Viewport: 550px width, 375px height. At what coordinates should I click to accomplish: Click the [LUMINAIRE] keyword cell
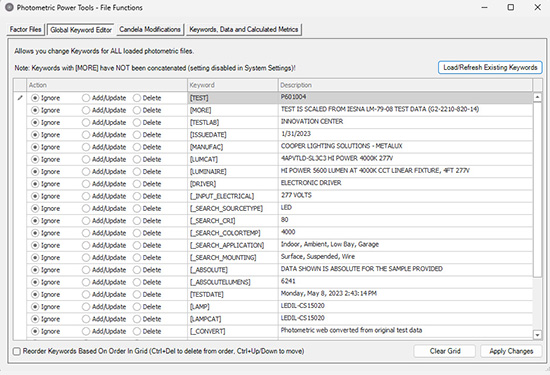233,172
